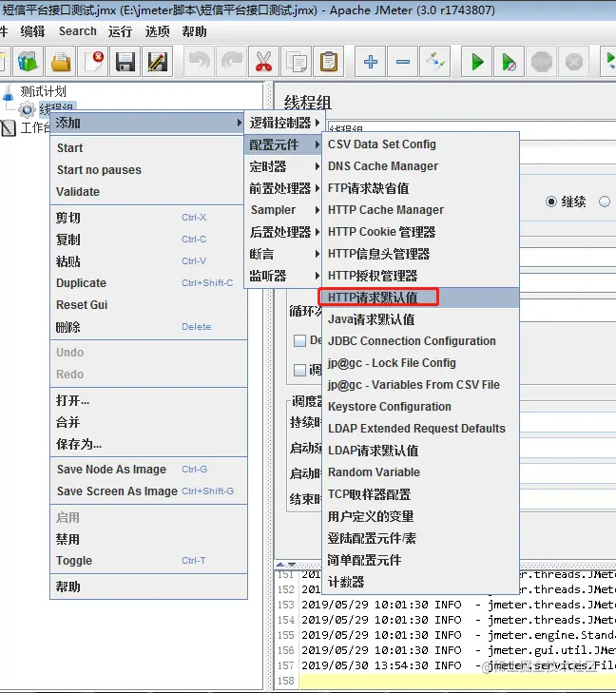Click the Redo arrow icon
The height and width of the screenshot is (693, 616).
tap(232, 62)
